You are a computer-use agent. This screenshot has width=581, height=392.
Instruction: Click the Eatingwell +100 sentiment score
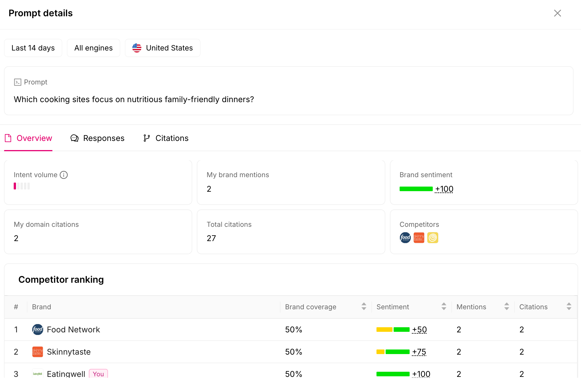(x=421, y=374)
